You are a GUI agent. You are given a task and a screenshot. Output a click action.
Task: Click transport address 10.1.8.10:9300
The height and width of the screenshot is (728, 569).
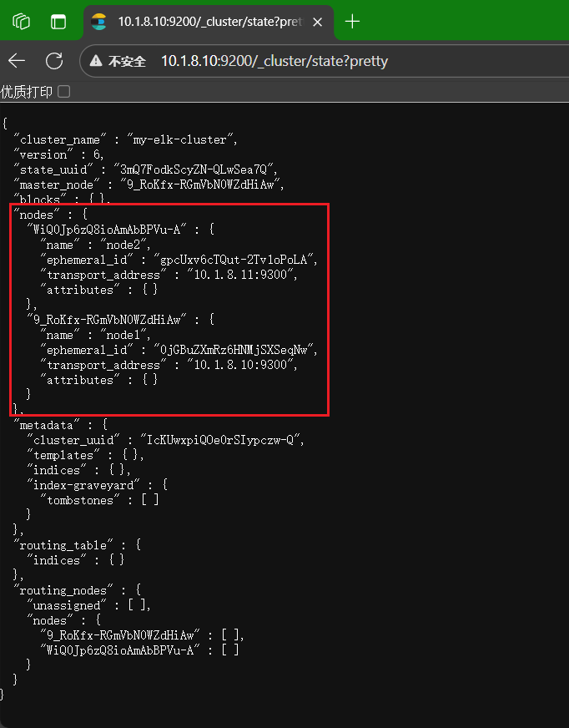point(240,365)
